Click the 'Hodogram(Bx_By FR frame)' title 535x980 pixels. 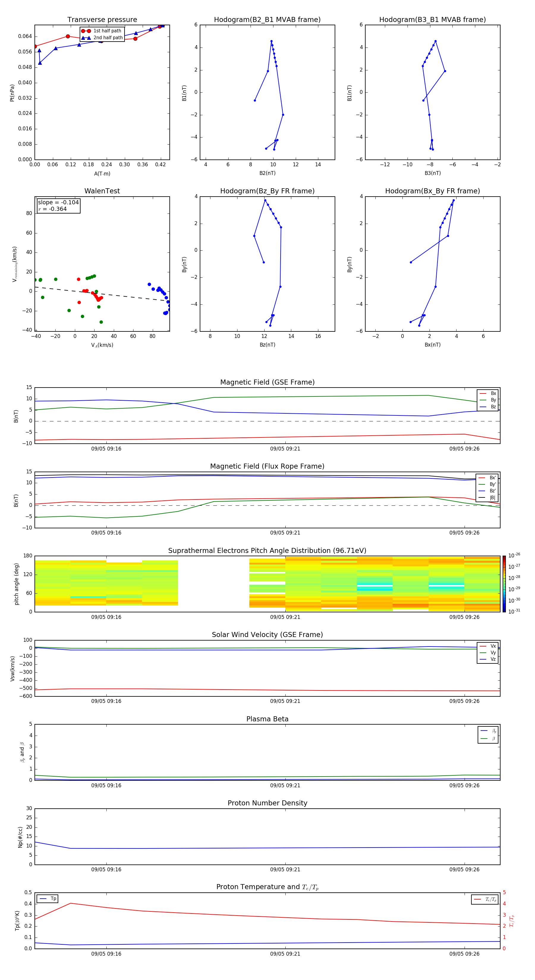432,191
